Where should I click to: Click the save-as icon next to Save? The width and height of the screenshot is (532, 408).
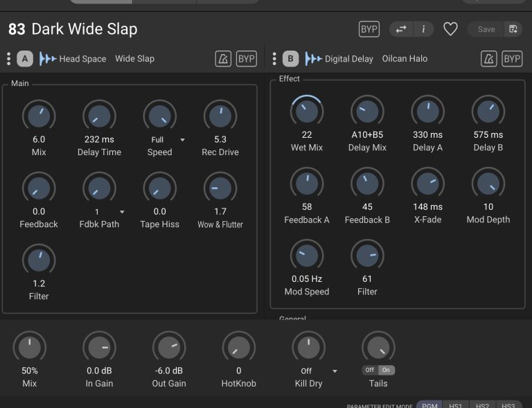(x=513, y=29)
